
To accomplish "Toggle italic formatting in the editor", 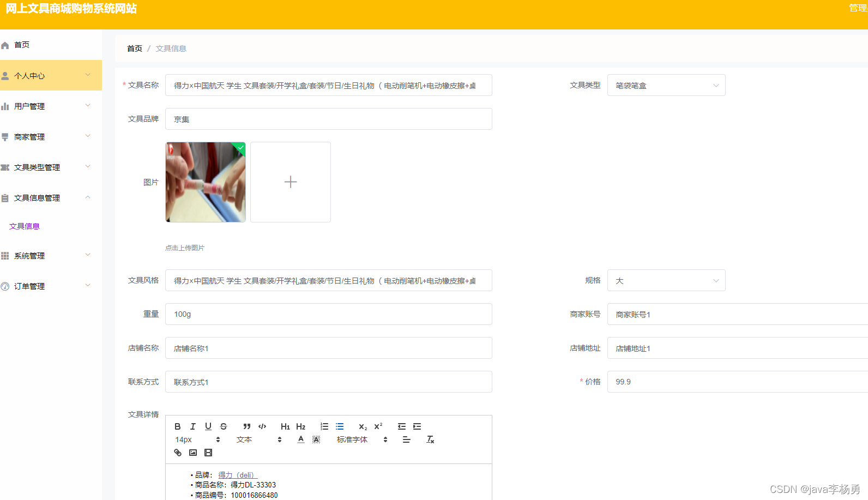I will 193,426.
